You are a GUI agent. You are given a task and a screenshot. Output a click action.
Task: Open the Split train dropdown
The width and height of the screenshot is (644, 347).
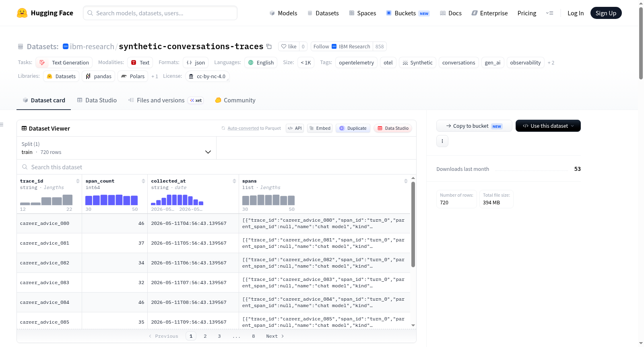[116, 148]
